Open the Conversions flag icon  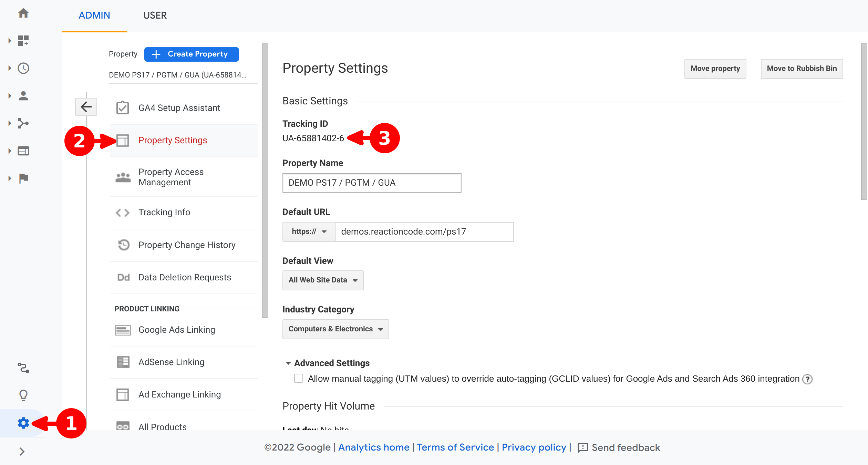tap(23, 178)
